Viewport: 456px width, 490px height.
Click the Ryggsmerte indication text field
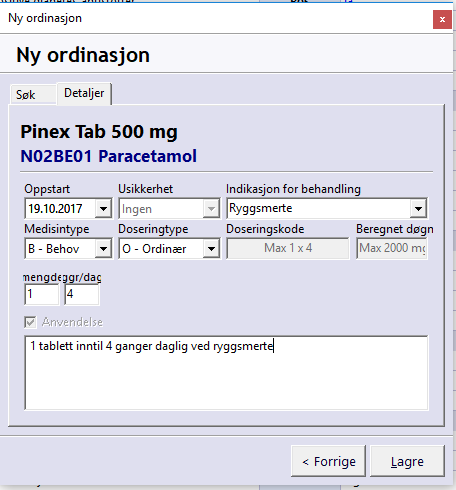point(319,209)
